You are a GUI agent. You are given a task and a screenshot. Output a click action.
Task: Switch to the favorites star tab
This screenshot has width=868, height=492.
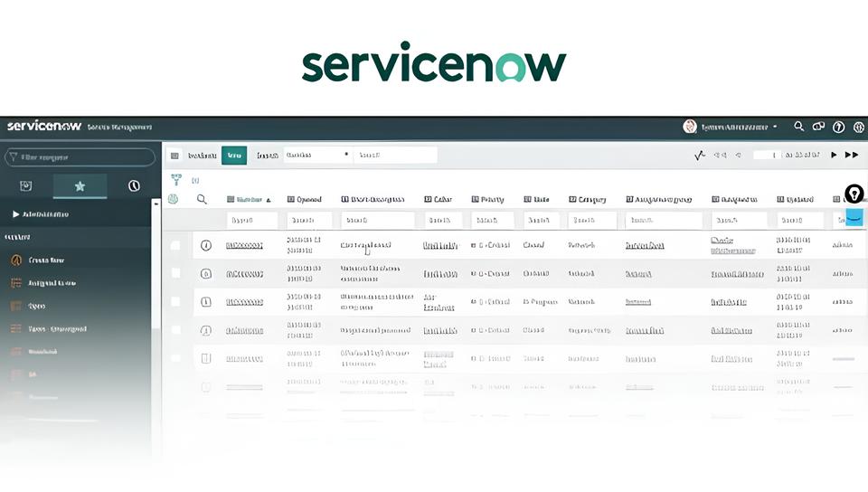tap(80, 186)
